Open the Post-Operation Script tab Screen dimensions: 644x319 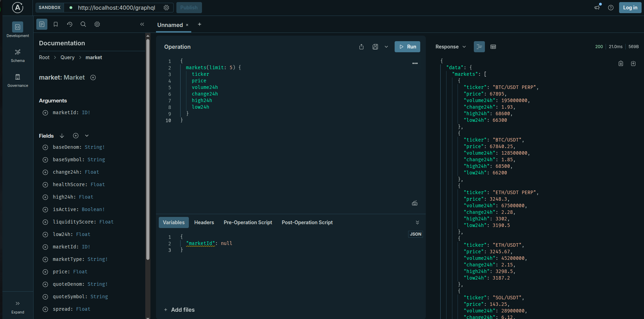pyautogui.click(x=307, y=222)
